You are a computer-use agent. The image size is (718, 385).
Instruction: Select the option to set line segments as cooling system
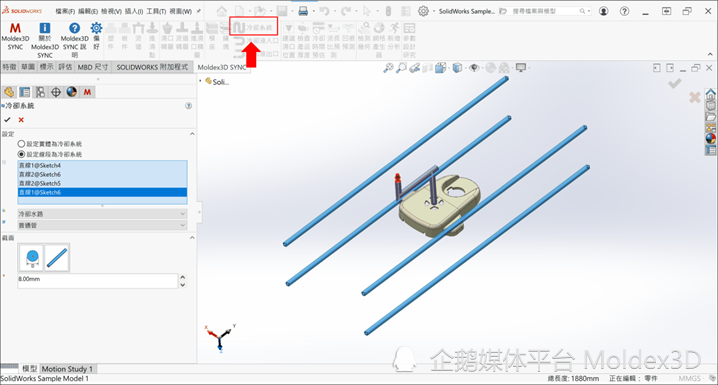(49, 154)
